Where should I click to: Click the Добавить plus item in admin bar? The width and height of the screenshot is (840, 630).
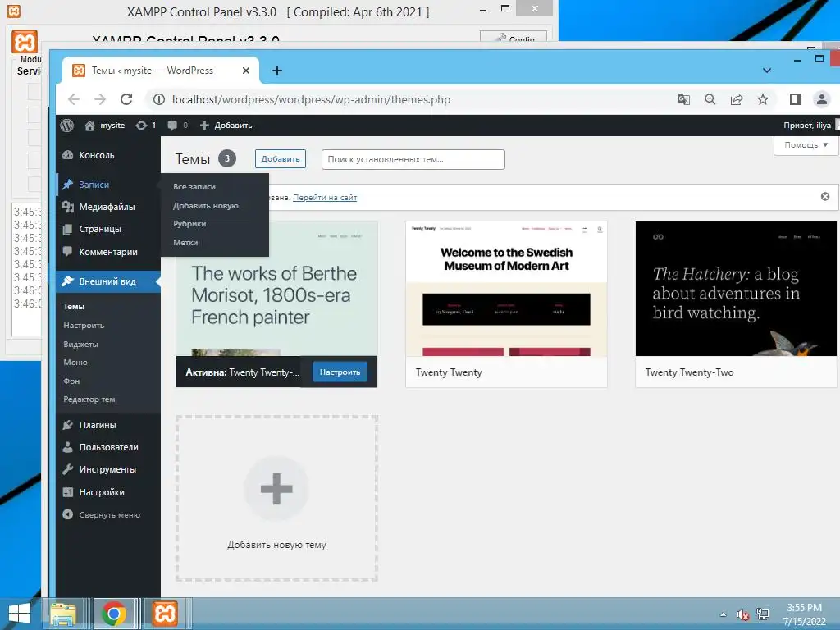pyautogui.click(x=226, y=126)
